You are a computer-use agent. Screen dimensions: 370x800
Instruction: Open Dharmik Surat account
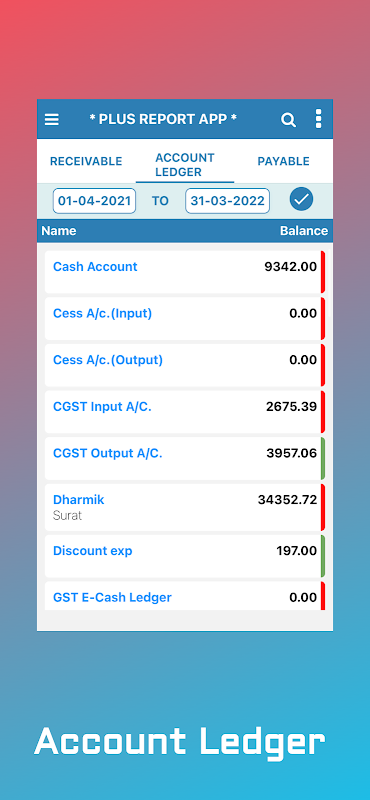(185, 507)
